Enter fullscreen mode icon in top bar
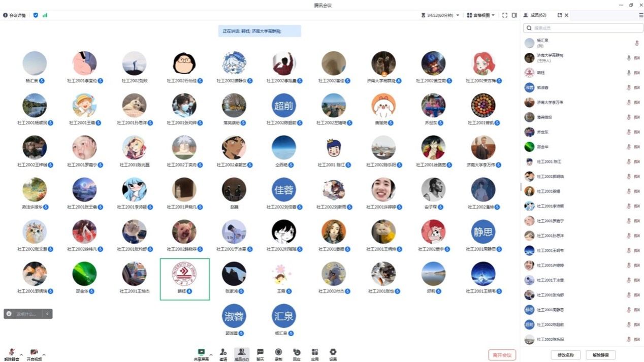The image size is (644, 362). tap(505, 15)
